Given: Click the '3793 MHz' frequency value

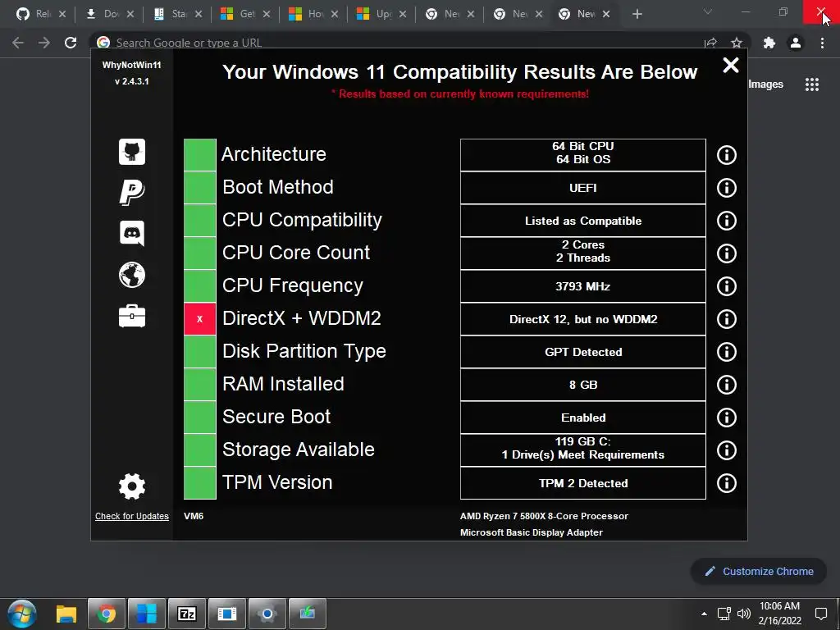Looking at the screenshot, I should click(583, 286).
